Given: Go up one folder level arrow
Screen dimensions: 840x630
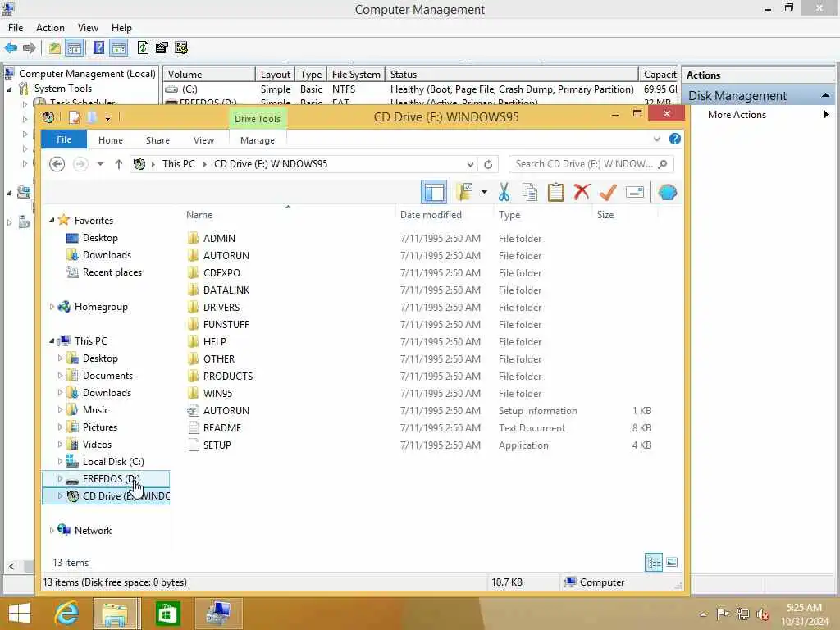Looking at the screenshot, I should pyautogui.click(x=118, y=164).
